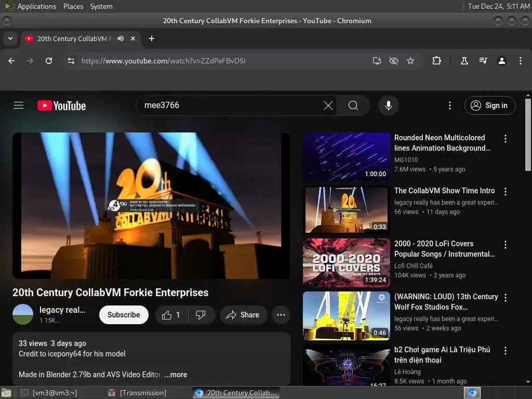Open options for 13th Century Wolf Fox video
Screen dimensions: 532x399
tap(506, 298)
